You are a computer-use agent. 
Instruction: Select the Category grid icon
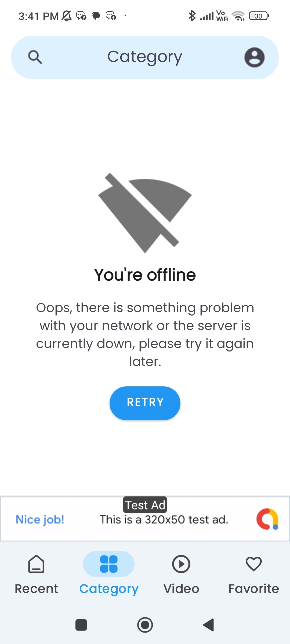(109, 564)
